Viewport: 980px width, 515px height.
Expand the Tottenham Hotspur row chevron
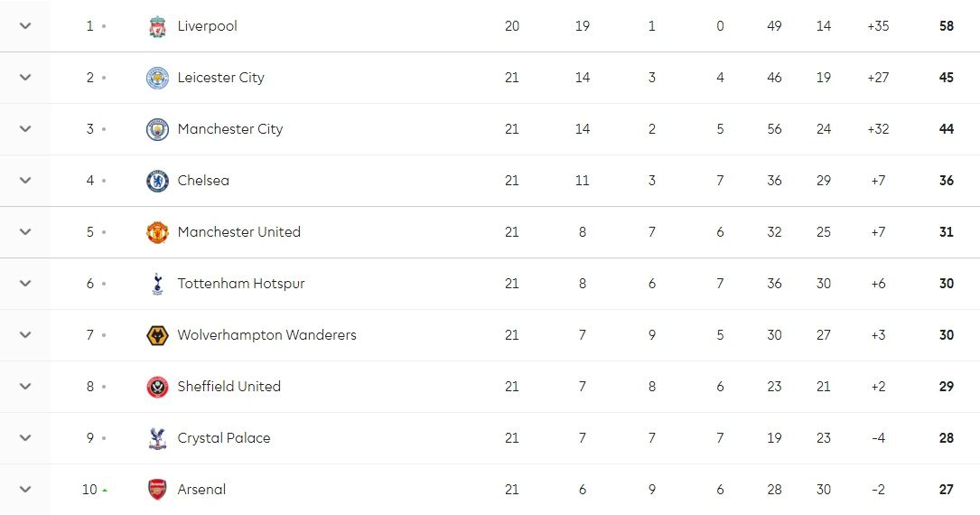[x=25, y=284]
